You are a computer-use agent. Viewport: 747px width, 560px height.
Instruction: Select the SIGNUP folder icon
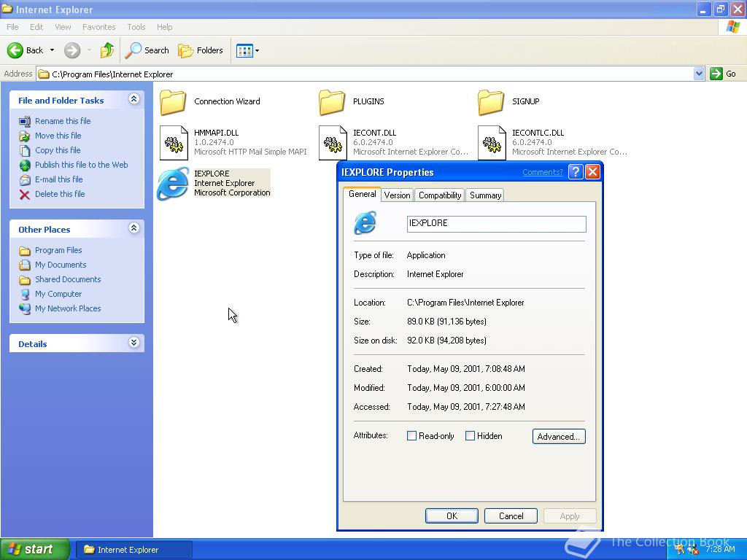491,102
